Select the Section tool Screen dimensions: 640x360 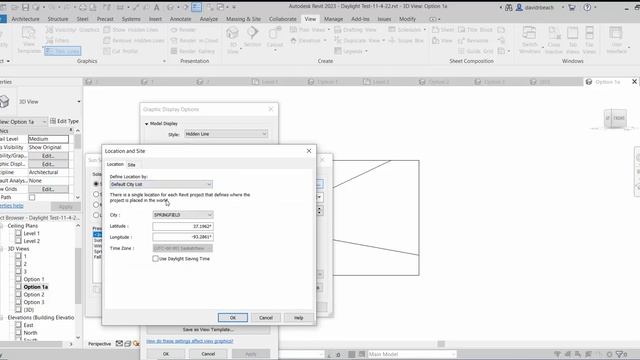pos(252,37)
